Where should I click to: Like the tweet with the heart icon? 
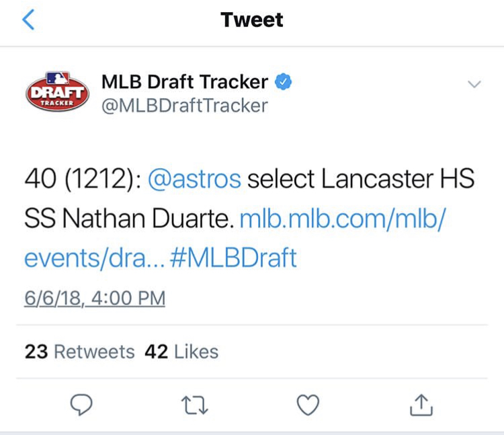point(308,405)
